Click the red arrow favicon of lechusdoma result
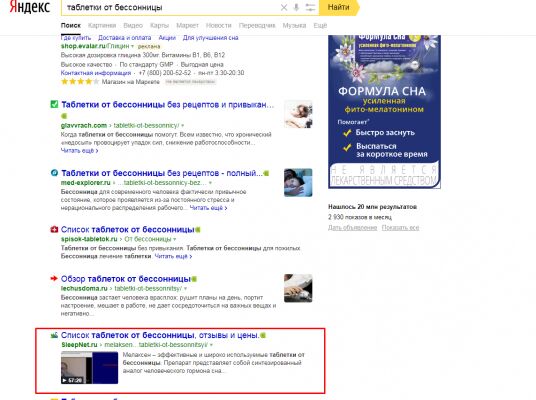This screenshot has height=400, width=536. tap(54, 278)
